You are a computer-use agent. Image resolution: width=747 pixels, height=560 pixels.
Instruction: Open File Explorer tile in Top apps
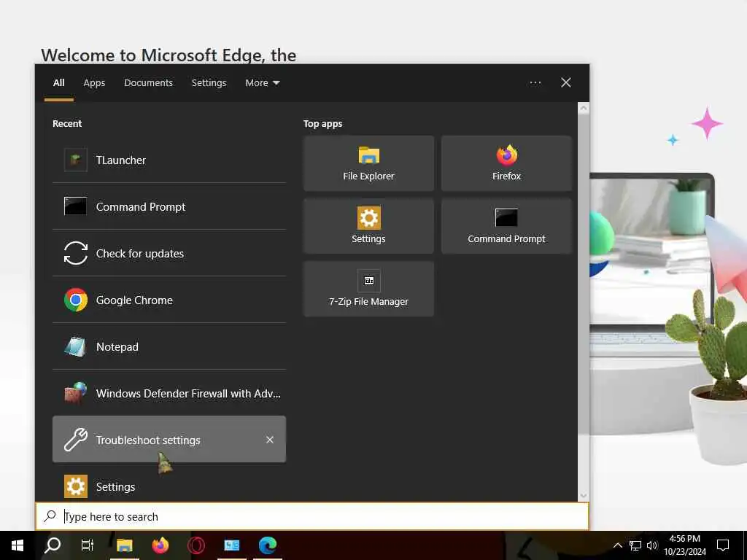368,163
